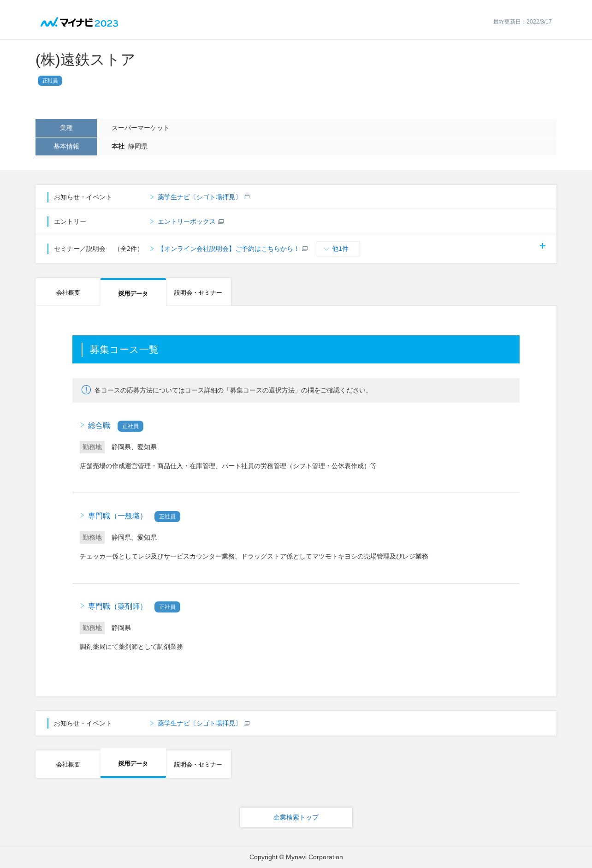The width and height of the screenshot is (592, 868).
Task: Open 総合職 course link
Action: point(99,425)
